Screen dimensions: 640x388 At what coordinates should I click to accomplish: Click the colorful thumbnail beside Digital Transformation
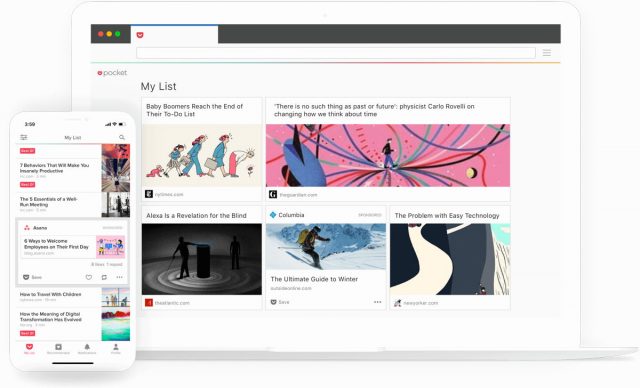pyautogui.click(x=116, y=325)
